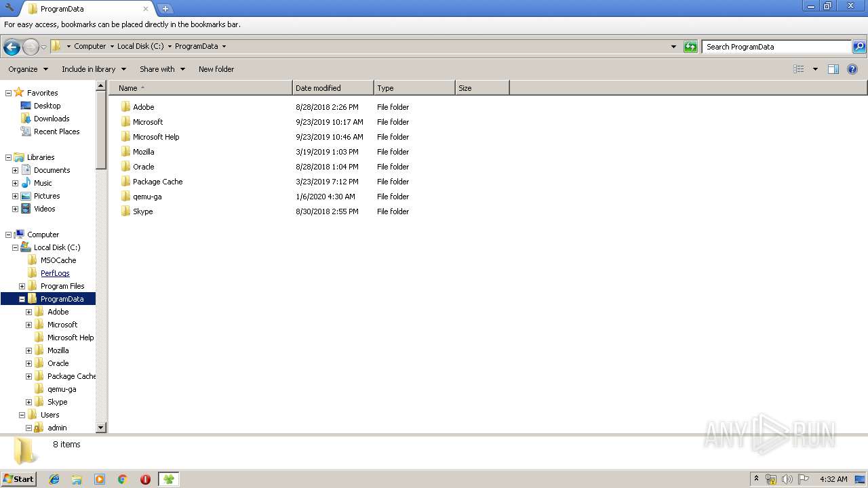
Task: Open Opera browser from taskbar
Action: pos(145,479)
